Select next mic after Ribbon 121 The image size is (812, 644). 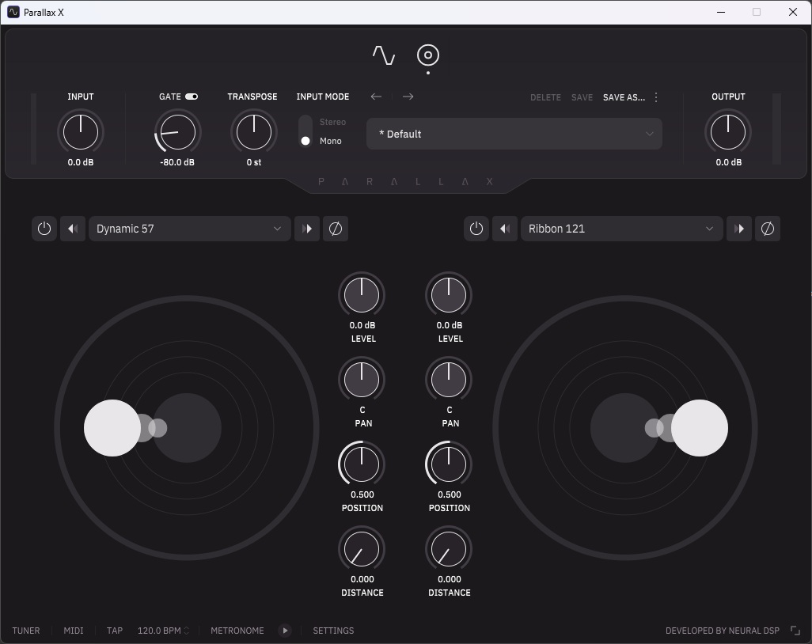(x=739, y=229)
